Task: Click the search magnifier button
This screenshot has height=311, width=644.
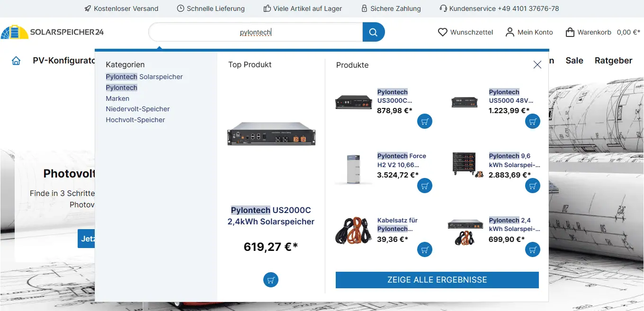Action: click(374, 32)
